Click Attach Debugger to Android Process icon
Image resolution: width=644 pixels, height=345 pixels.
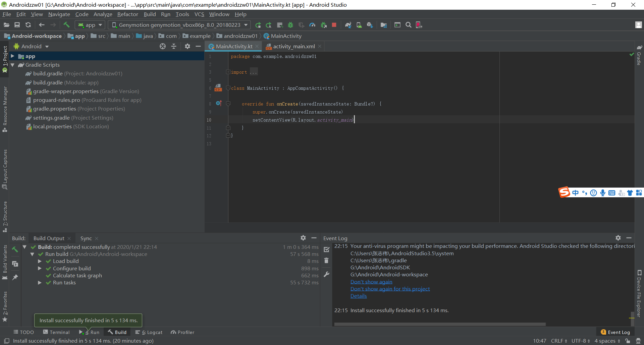(x=323, y=25)
